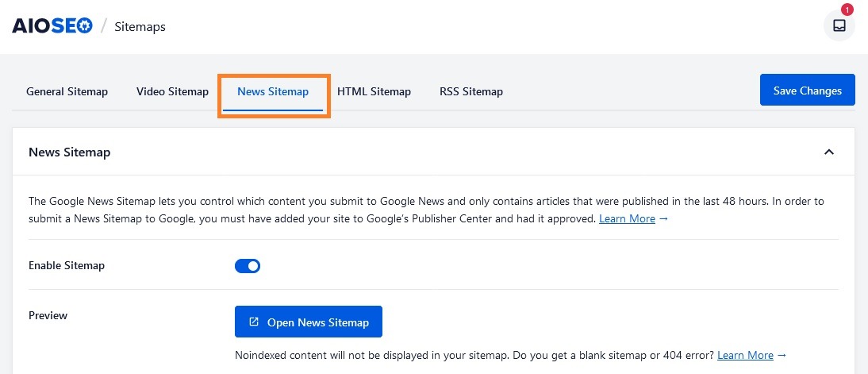The image size is (868, 374).
Task: Disable the Enable Sitemap toggle
Action: (248, 266)
